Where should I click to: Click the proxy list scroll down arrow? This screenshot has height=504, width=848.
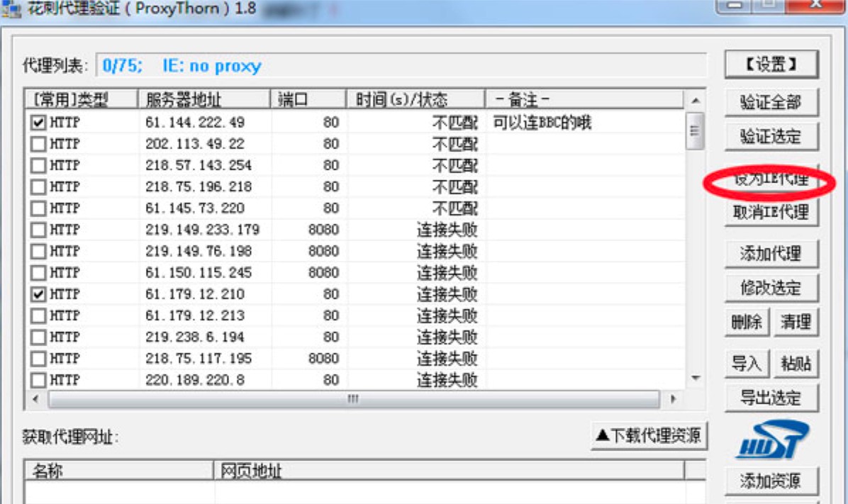click(696, 378)
